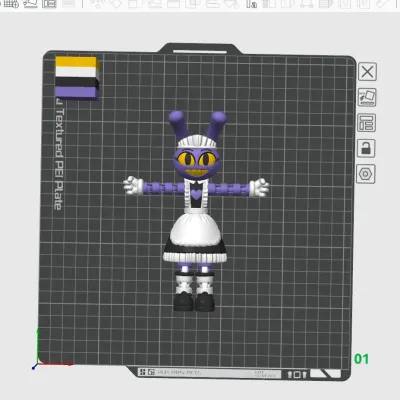Remove the plate with the X icon
This screenshot has height=400, width=400.
367,71
